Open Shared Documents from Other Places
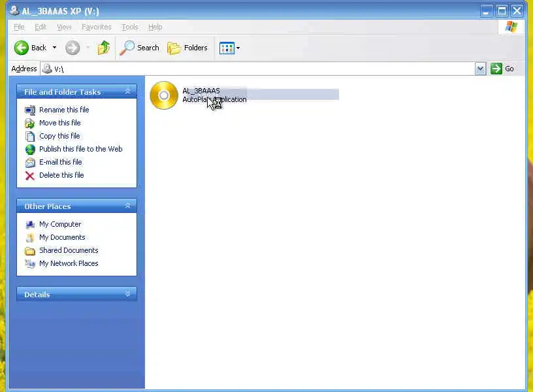533x392 pixels. pos(69,250)
